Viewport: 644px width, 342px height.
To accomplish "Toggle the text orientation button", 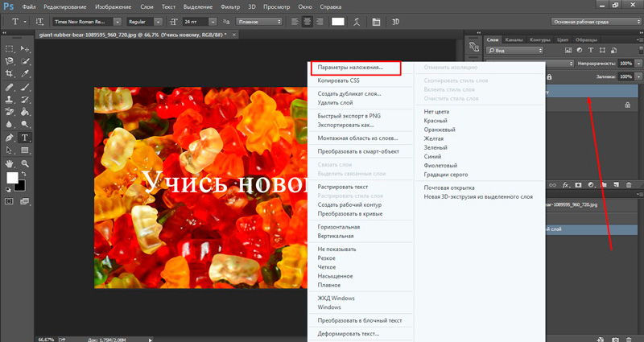I will point(39,20).
